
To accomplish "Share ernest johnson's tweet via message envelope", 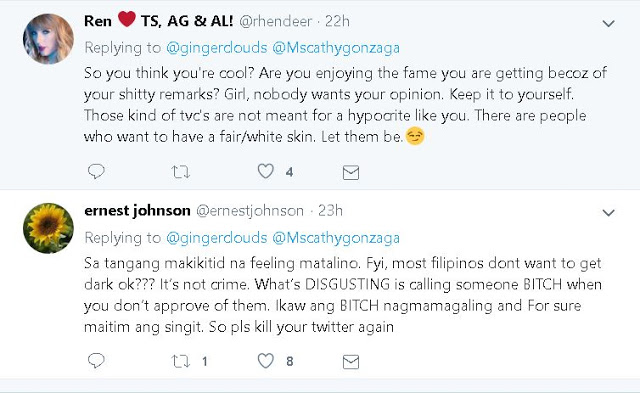I will click(351, 362).
